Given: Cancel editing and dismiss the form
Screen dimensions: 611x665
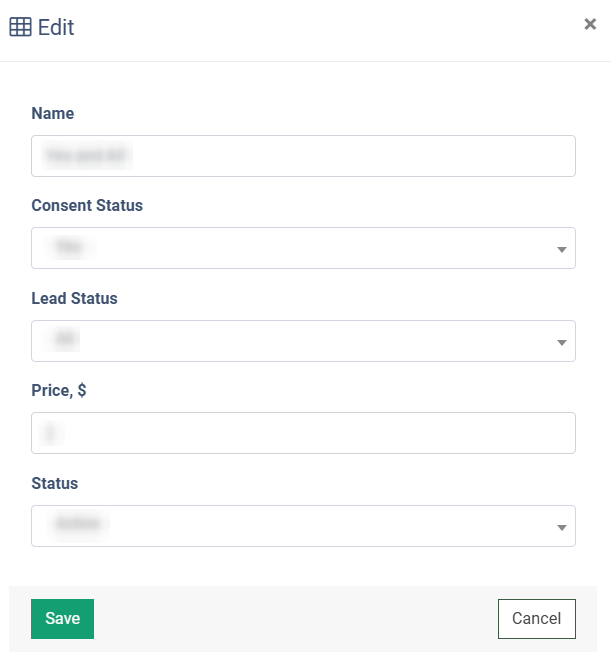Looking at the screenshot, I should tap(536, 619).
